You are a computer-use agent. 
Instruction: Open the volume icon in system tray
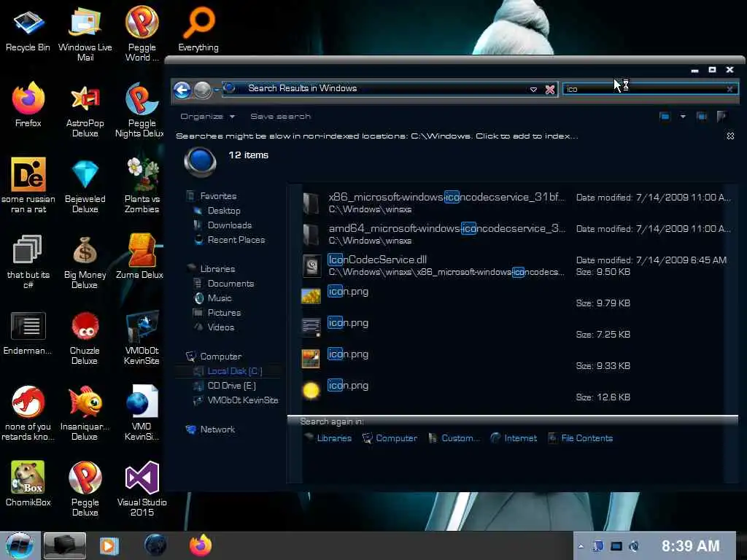point(634,546)
